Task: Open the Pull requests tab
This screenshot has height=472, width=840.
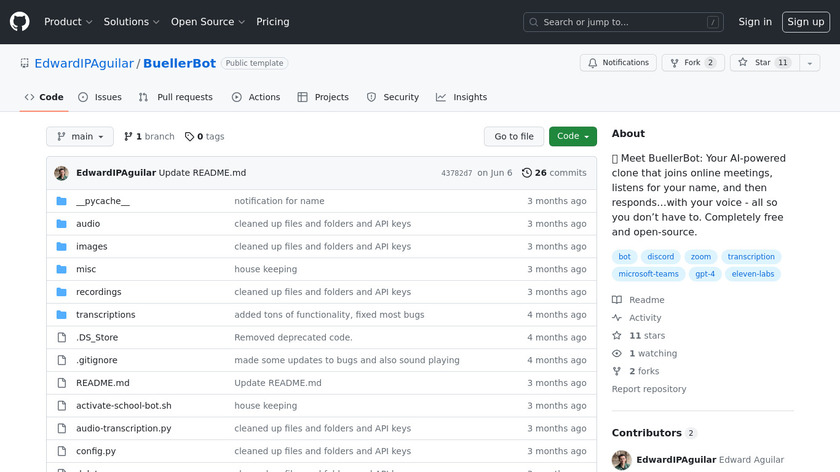Action: pos(176,97)
